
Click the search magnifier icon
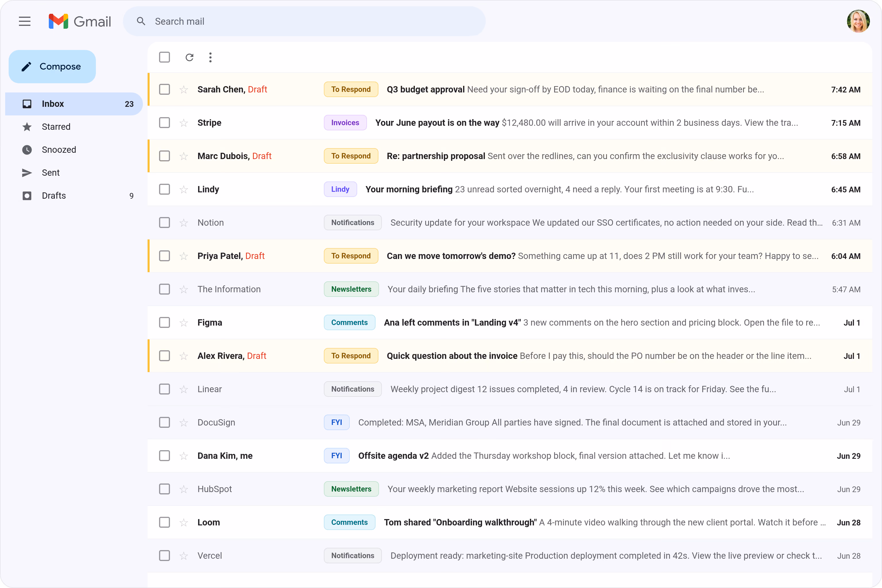click(x=141, y=21)
